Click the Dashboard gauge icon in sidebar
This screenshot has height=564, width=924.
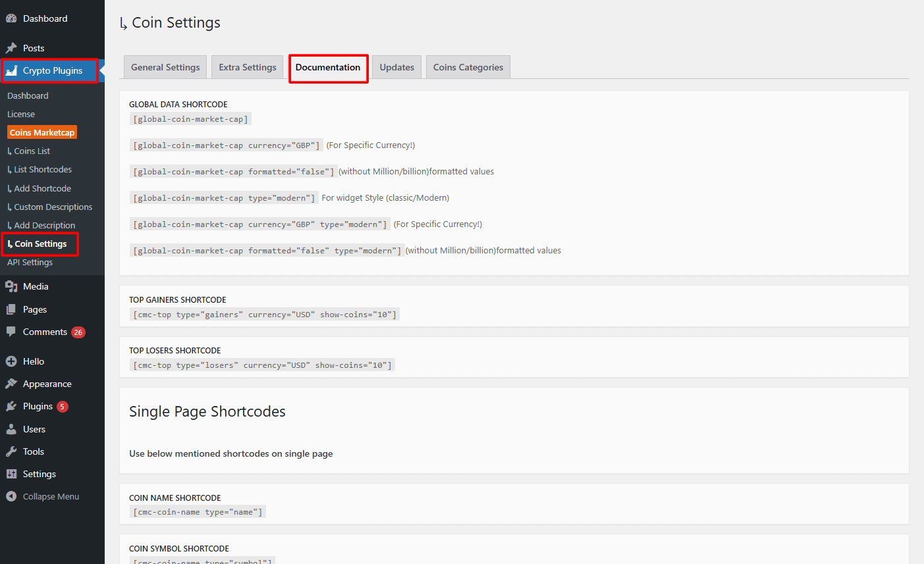11,18
